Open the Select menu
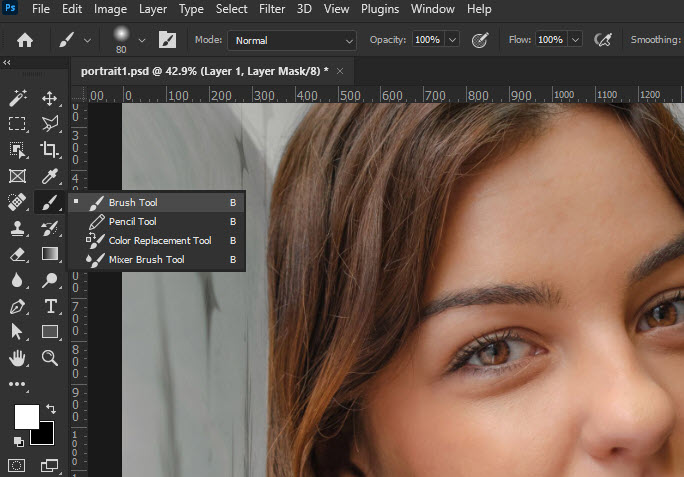 (x=231, y=9)
